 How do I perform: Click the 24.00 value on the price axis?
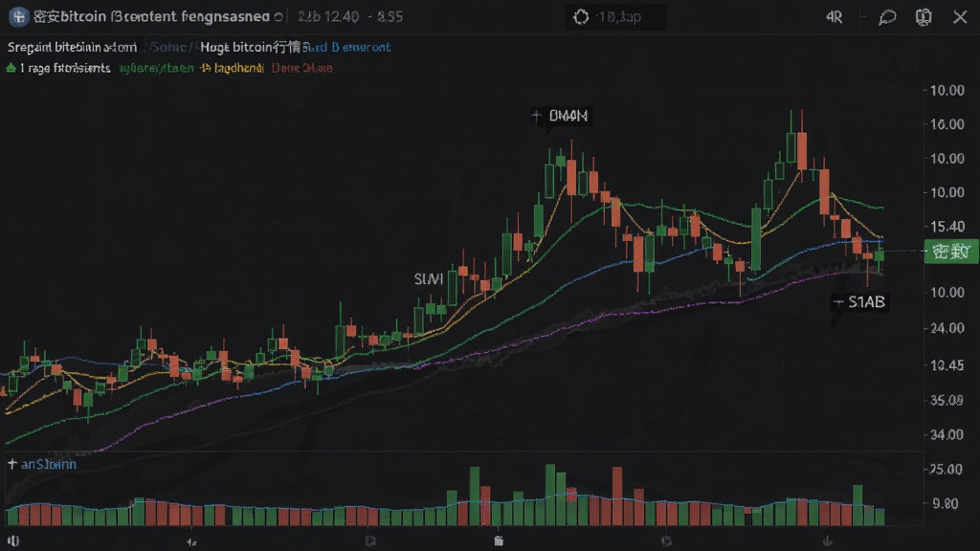947,328
